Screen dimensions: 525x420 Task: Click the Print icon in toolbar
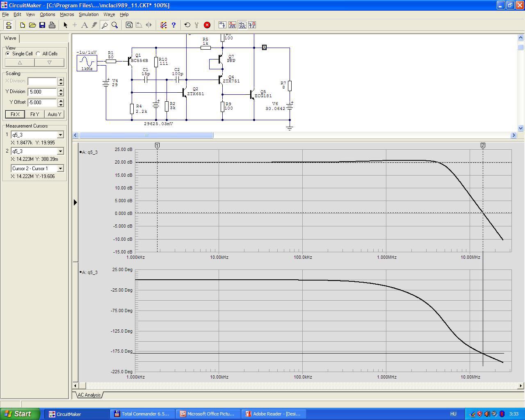pyautogui.click(x=52, y=25)
